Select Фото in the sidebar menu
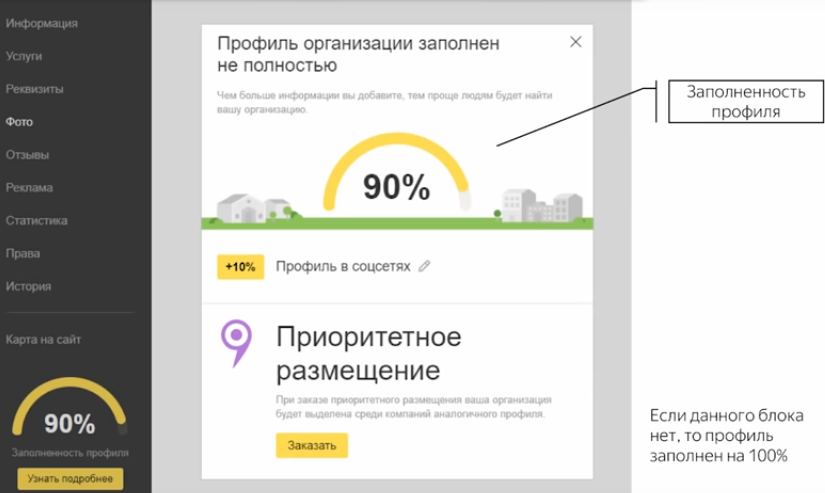 click(x=19, y=122)
